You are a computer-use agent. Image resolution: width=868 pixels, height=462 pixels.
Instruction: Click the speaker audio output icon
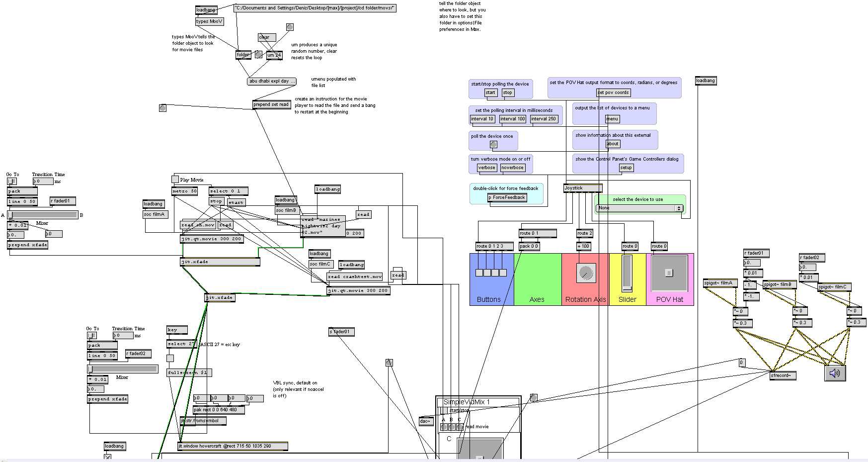click(835, 373)
